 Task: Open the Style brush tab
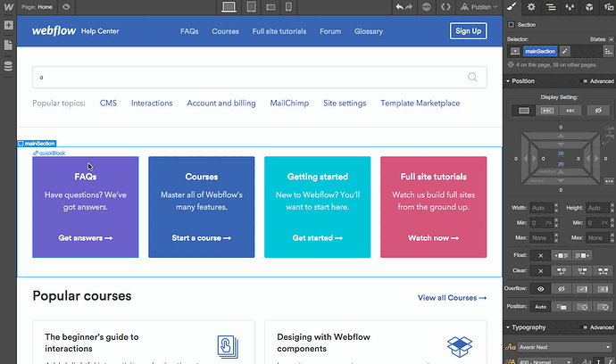click(x=512, y=7)
